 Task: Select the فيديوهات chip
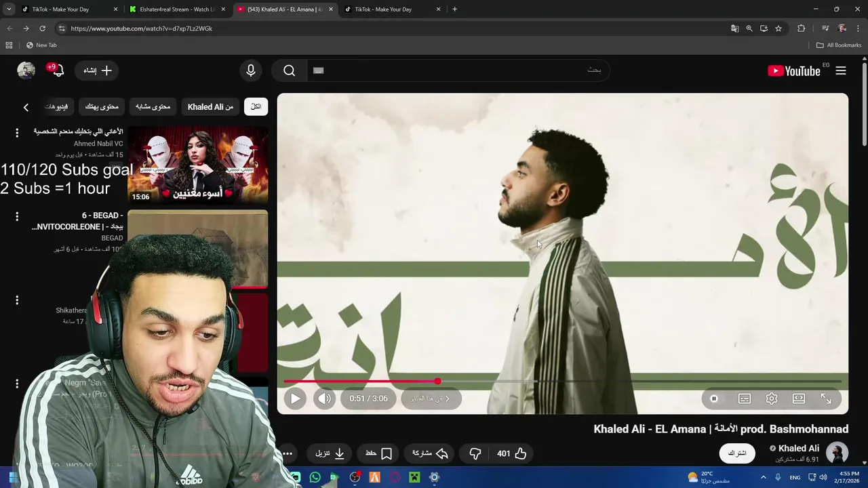click(57, 106)
